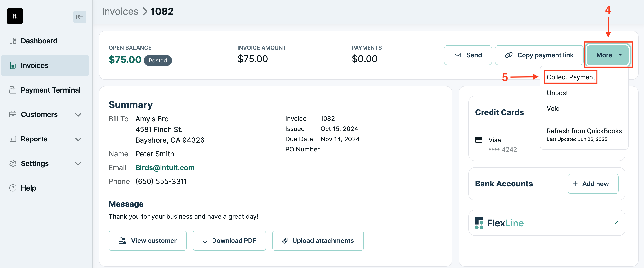This screenshot has height=268, width=644.
Task: Expand the Customers section chevron
Action: (x=78, y=115)
